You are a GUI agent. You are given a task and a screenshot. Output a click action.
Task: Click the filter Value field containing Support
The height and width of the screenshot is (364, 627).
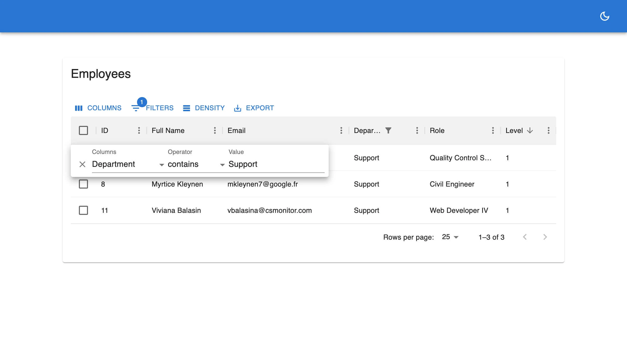[276, 164]
